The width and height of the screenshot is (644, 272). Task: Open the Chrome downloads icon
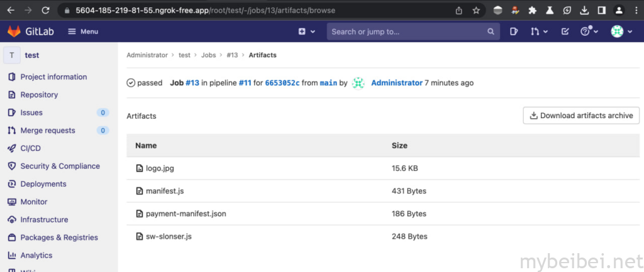pyautogui.click(x=584, y=10)
